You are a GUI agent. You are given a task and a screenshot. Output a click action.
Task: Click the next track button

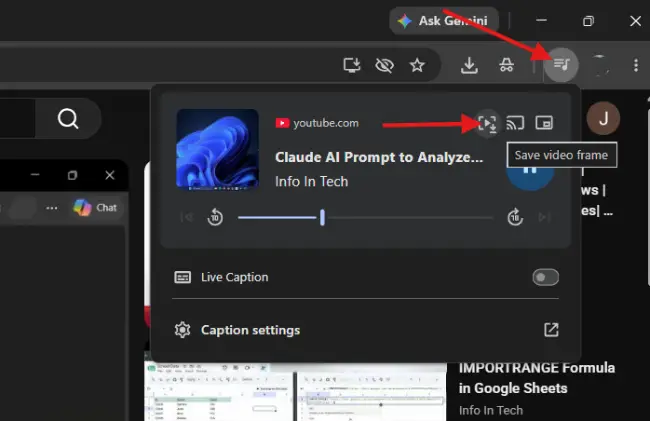click(x=544, y=217)
